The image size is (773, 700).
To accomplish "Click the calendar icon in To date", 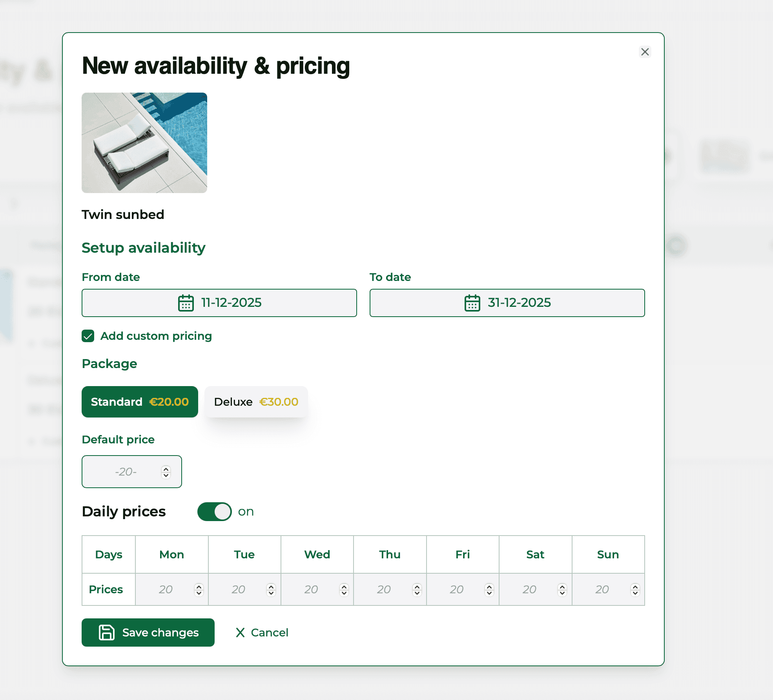I will [x=472, y=303].
